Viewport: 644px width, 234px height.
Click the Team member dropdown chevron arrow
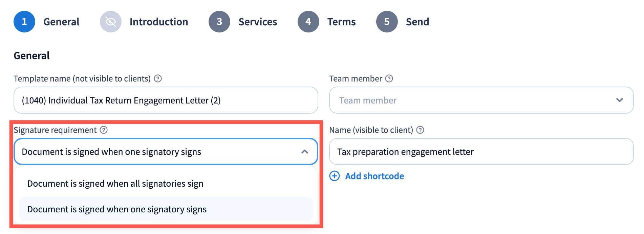pyautogui.click(x=620, y=100)
